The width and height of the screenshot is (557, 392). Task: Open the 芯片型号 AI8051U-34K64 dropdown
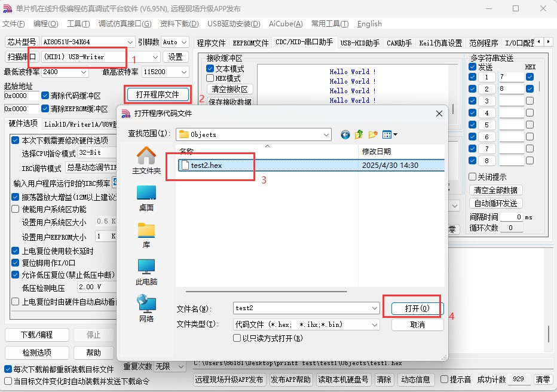pos(130,42)
